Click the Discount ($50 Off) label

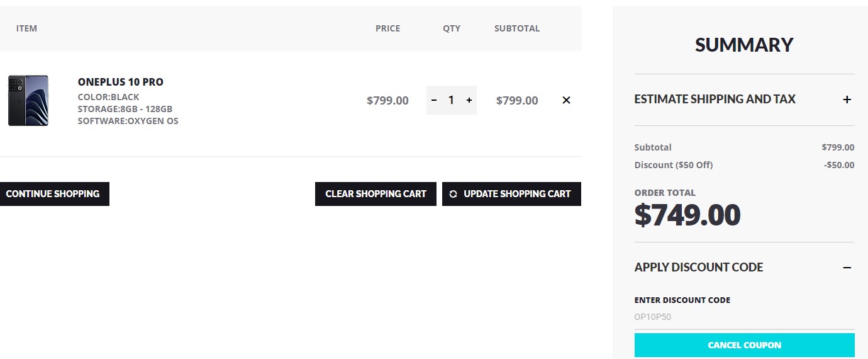point(673,165)
